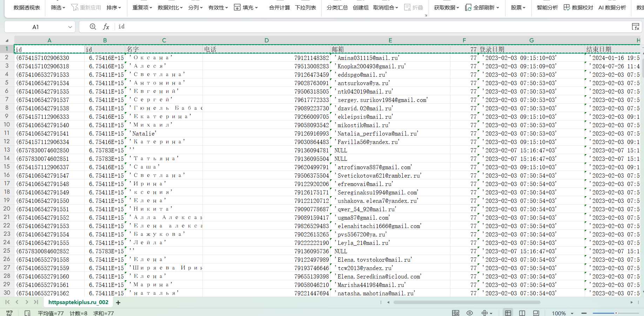Click the 全部刷新 refresh all icon
644x316 pixels.
[x=468, y=7]
